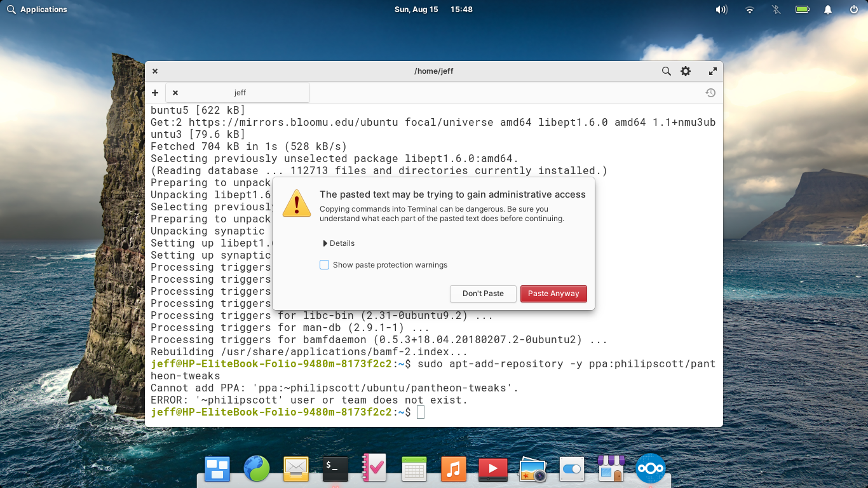Click the "Fetched 704 kB in 1s" line
This screenshot has width=868, height=488.
249,147
